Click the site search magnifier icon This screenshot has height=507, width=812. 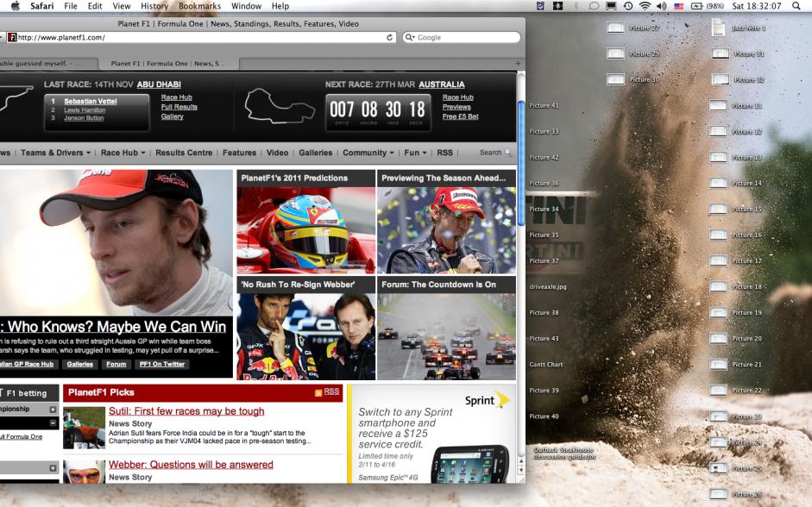(507, 153)
